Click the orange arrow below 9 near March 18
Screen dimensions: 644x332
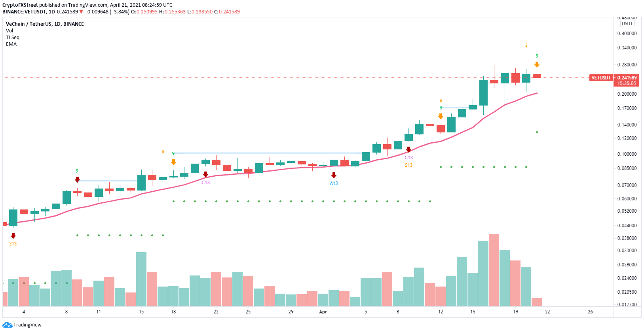tap(173, 162)
